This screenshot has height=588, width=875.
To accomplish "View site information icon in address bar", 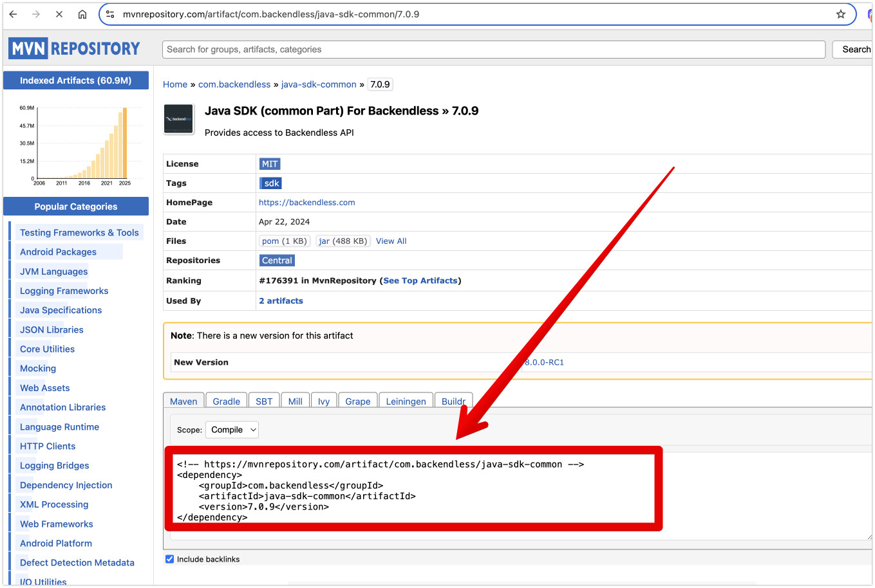I will 110,14.
